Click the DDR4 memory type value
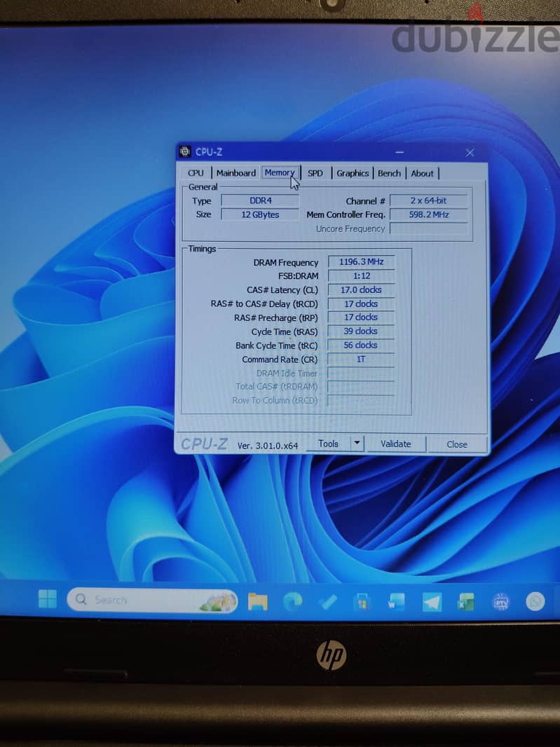560x747 pixels. [x=260, y=200]
